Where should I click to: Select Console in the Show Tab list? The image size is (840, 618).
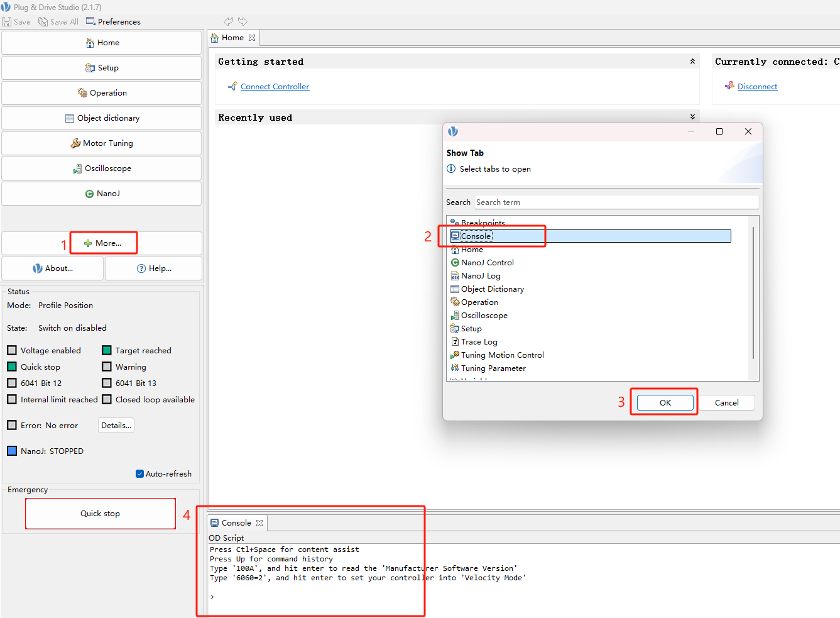pyautogui.click(x=591, y=236)
